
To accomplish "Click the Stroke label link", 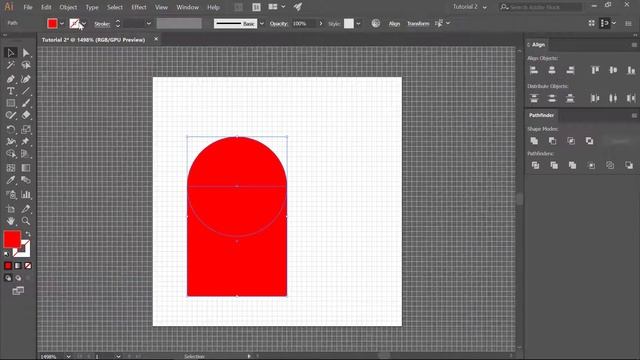I will pos(102,24).
